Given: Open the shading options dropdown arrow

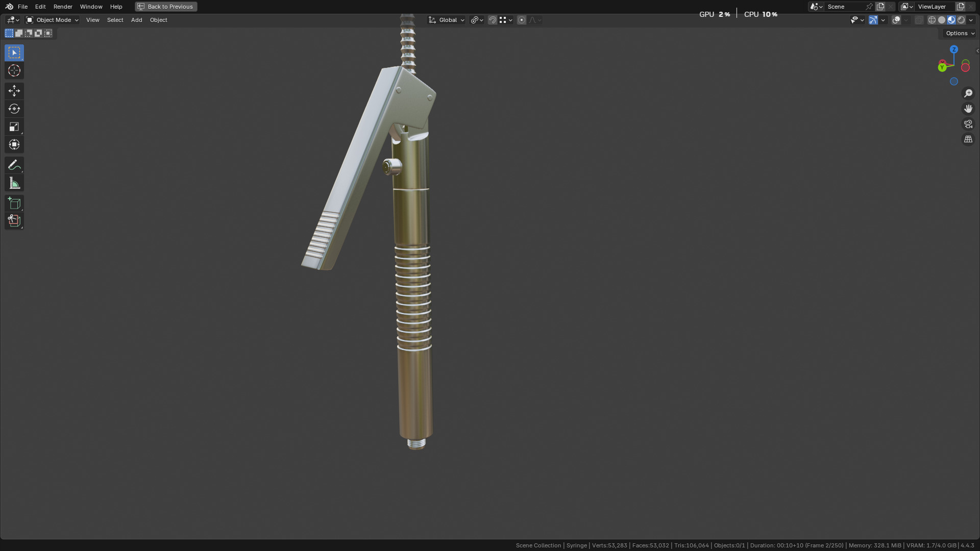Looking at the screenshot, I should pos(971,20).
